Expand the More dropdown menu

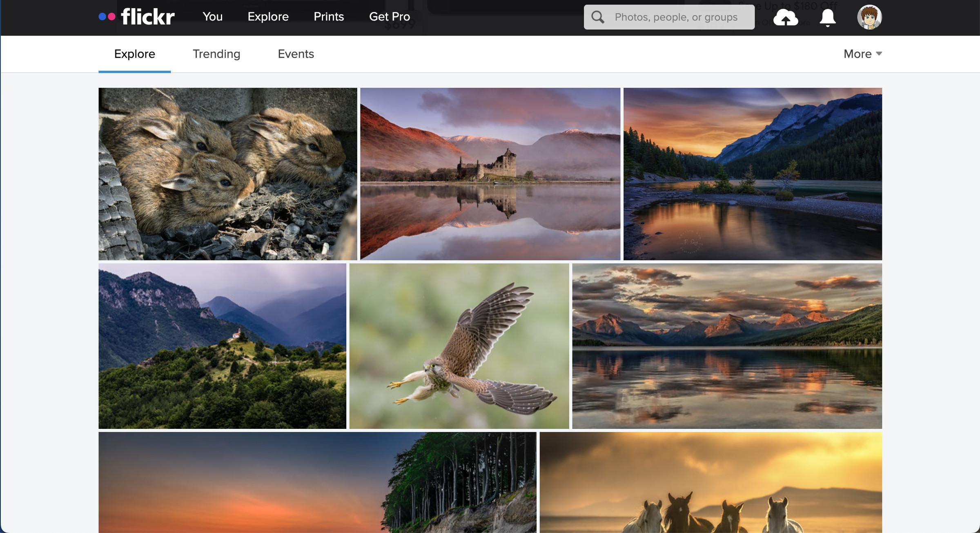pyautogui.click(x=862, y=54)
